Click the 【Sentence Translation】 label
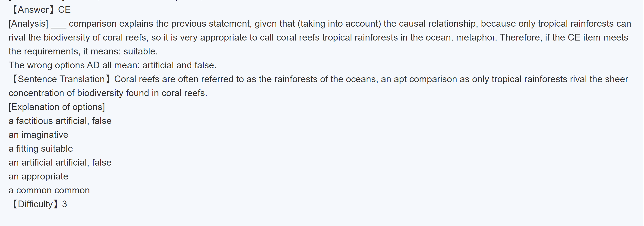This screenshot has height=226, width=644. (61, 79)
